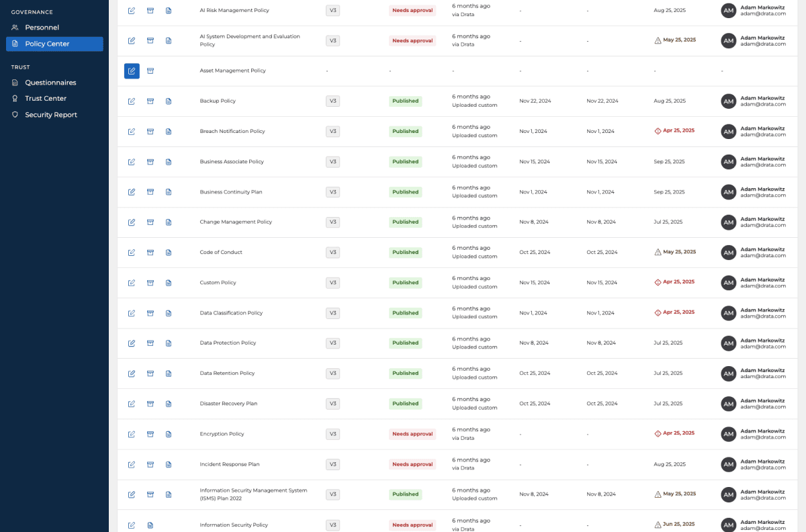Edit Business Continuity Plan
The width and height of the screenshot is (806, 532).
pos(132,192)
